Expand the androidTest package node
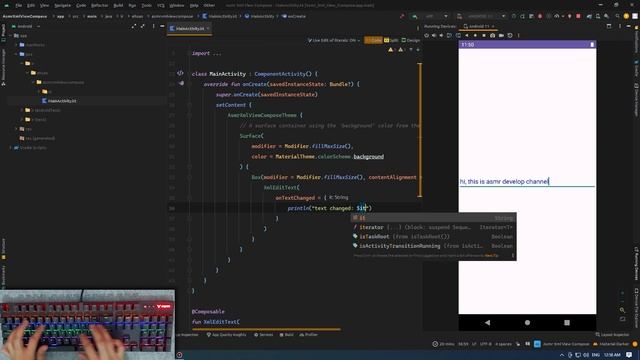This screenshot has height=360, width=640. click(22, 110)
